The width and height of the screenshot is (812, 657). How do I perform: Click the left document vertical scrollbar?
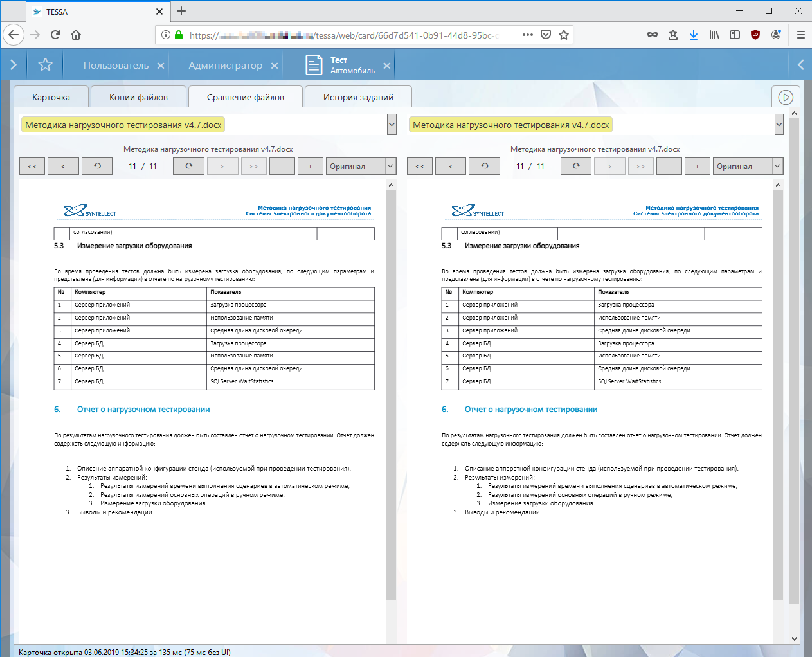click(391, 386)
